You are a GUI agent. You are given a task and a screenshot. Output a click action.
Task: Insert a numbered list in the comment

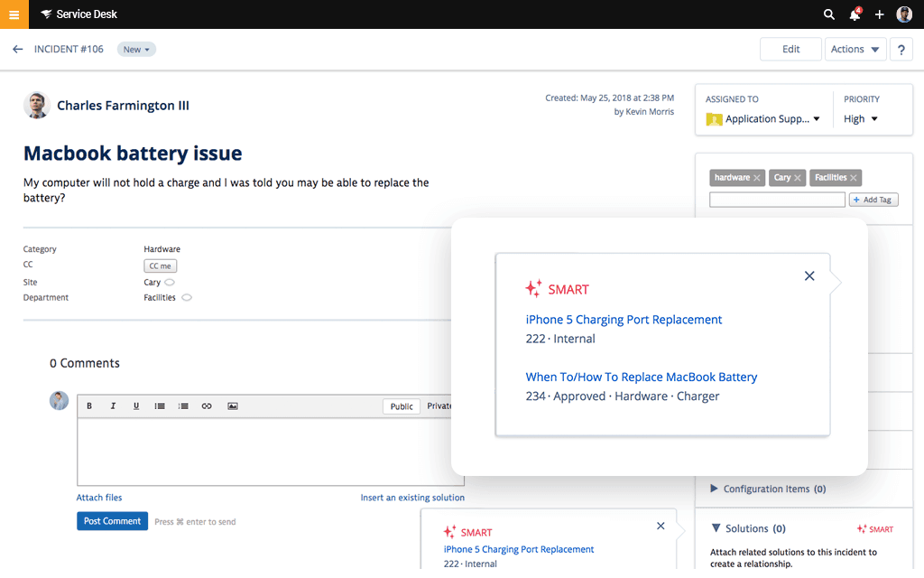tap(183, 406)
